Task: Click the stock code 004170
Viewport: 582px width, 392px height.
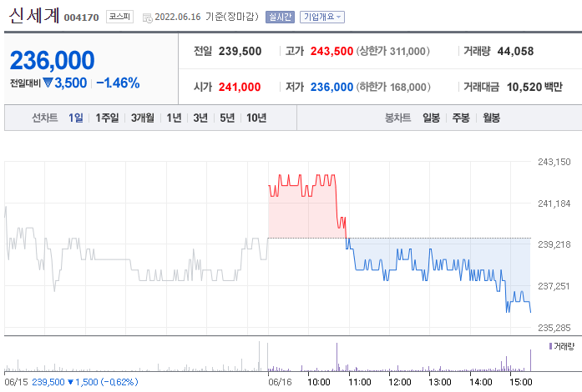Action: (81, 18)
